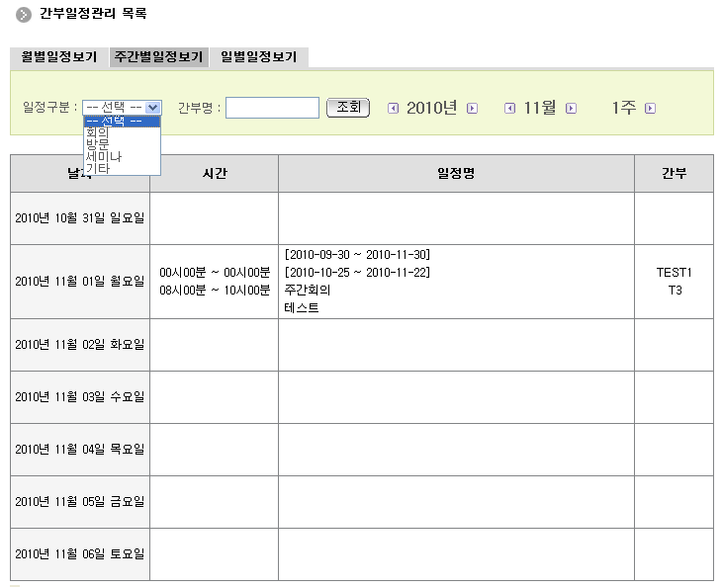Go to previous month before 11월
The image size is (722, 588).
[x=509, y=109]
